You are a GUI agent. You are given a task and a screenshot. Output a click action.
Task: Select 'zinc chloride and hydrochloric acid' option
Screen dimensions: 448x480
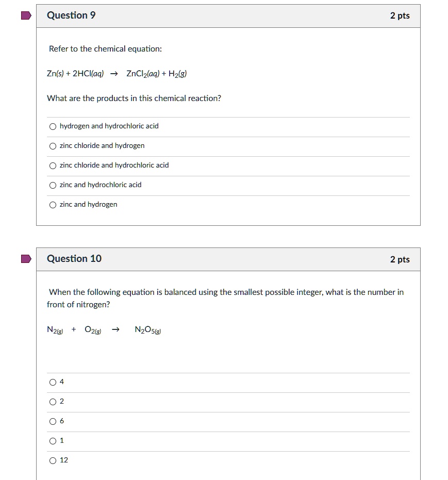pyautogui.click(x=53, y=165)
